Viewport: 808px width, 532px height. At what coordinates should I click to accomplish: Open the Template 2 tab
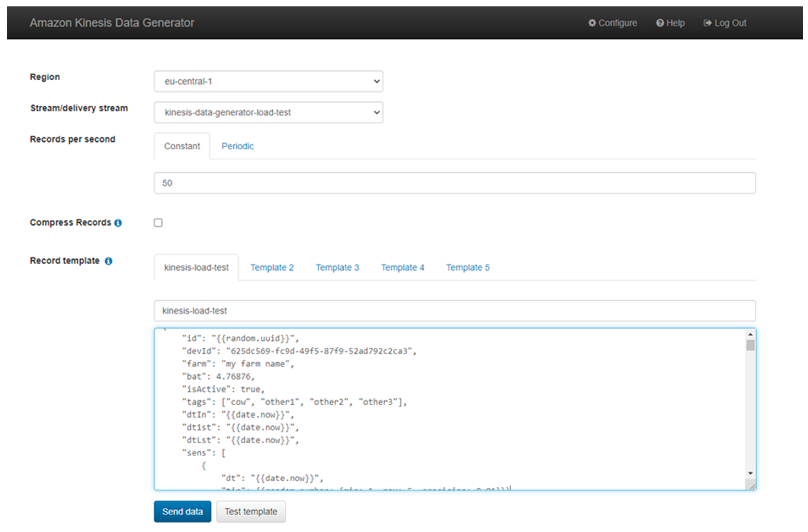pyautogui.click(x=272, y=268)
